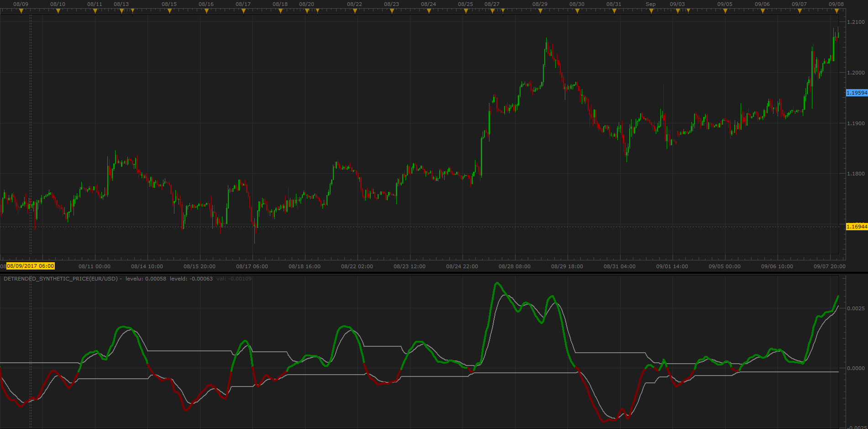Click the Sep month marker triangle
Screen dimensions: 868x429
tap(651, 11)
